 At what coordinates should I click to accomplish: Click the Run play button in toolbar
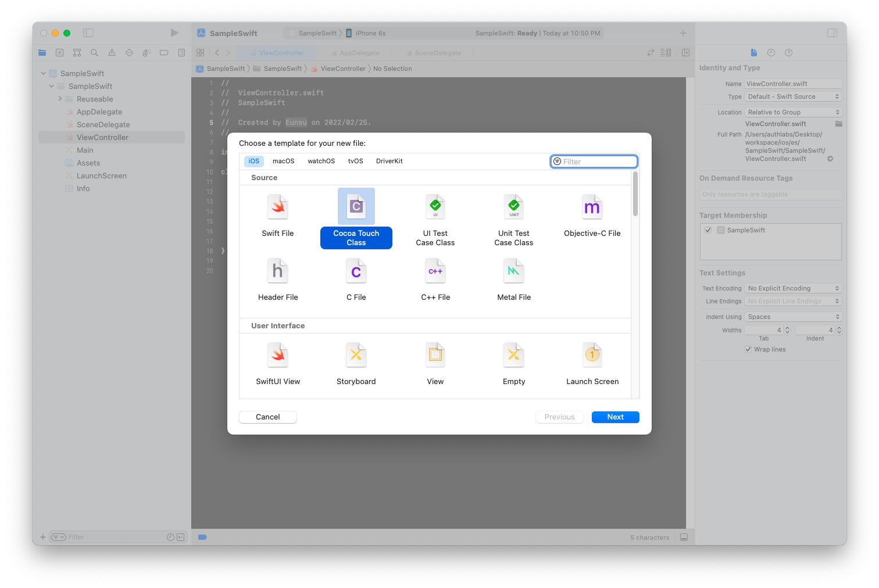174,33
